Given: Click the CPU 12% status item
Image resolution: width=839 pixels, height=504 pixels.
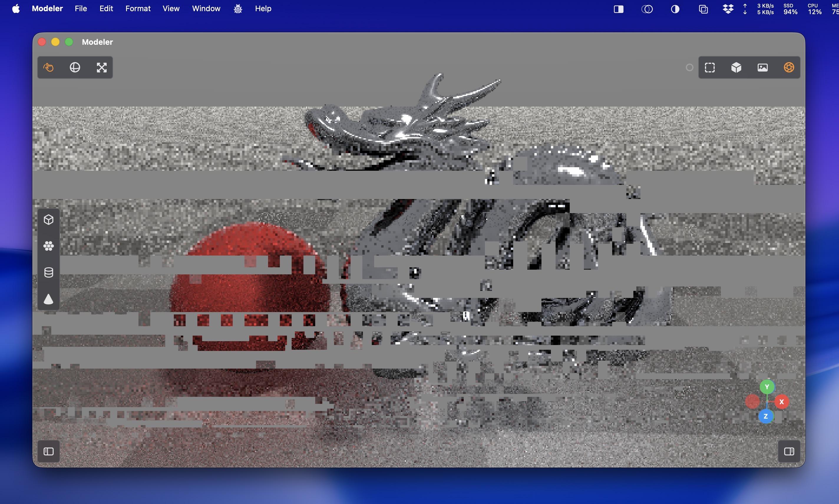Looking at the screenshot, I should pyautogui.click(x=815, y=9).
